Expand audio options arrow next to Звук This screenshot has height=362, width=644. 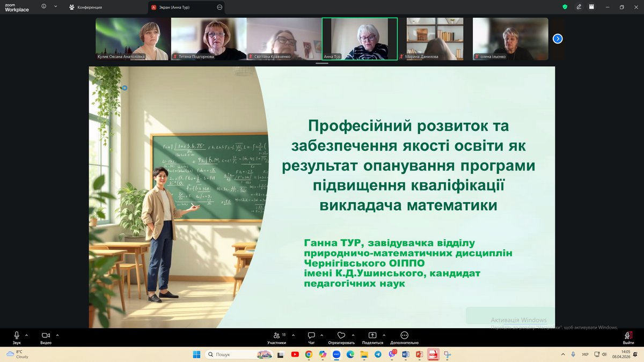[26, 334]
